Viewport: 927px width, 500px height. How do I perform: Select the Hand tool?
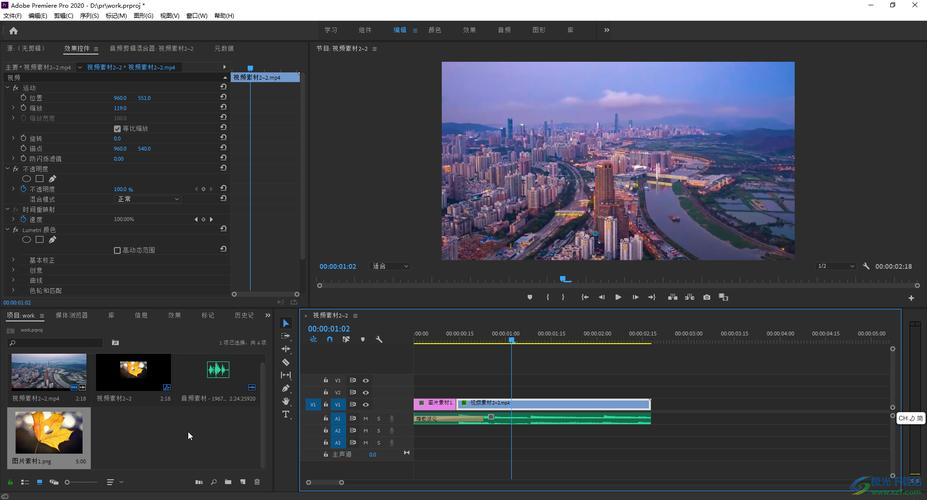pyautogui.click(x=286, y=401)
